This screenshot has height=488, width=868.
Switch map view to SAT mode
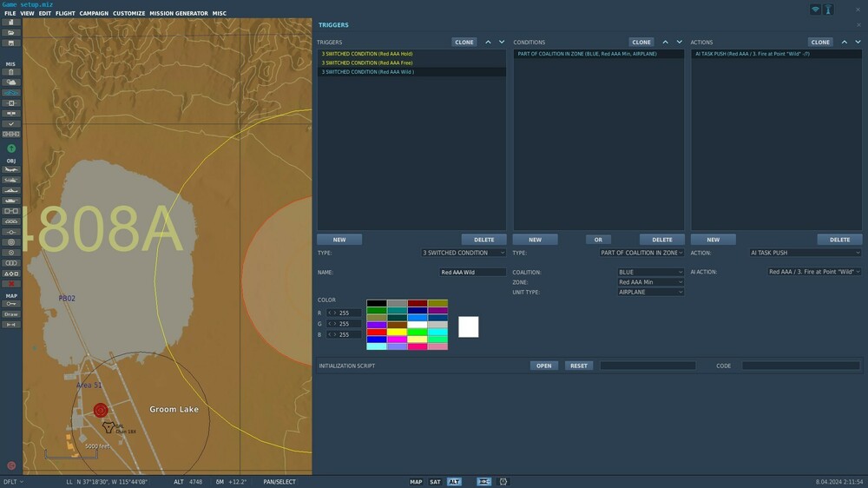click(435, 482)
